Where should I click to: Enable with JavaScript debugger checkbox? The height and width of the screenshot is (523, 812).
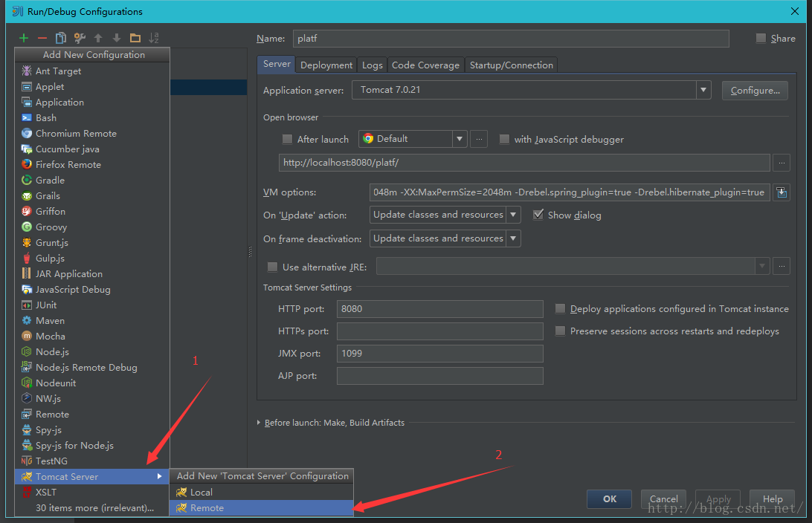coord(504,139)
